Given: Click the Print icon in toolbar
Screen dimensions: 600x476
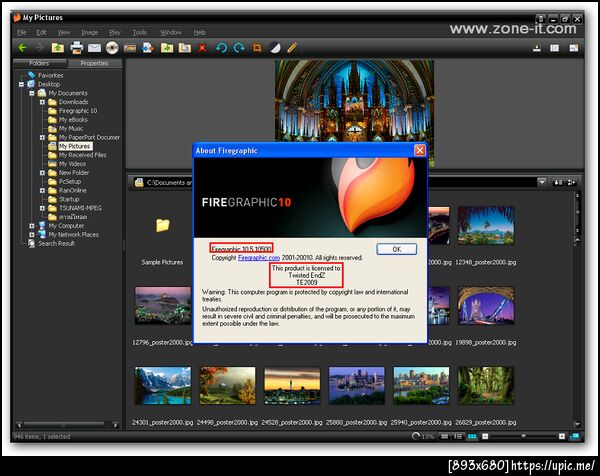Looking at the screenshot, I should pos(77,48).
